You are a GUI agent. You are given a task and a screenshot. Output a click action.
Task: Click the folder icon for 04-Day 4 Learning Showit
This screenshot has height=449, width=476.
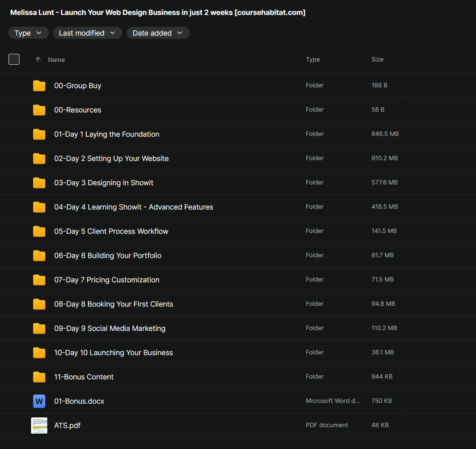39,207
